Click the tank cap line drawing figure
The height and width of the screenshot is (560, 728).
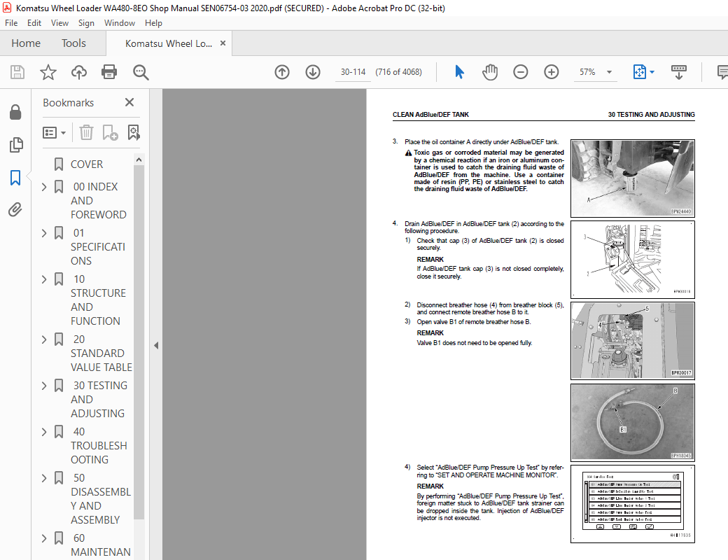[x=632, y=259]
